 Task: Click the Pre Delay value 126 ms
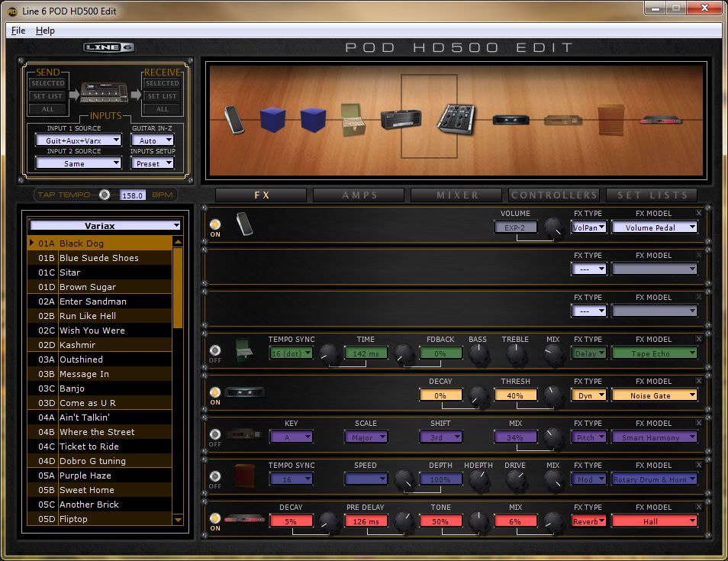coord(366,521)
